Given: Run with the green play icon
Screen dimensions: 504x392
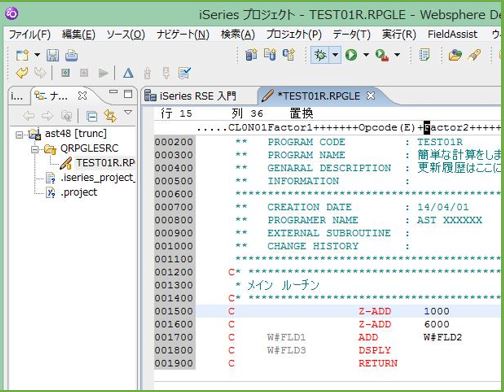Looking at the screenshot, I should 351,55.
